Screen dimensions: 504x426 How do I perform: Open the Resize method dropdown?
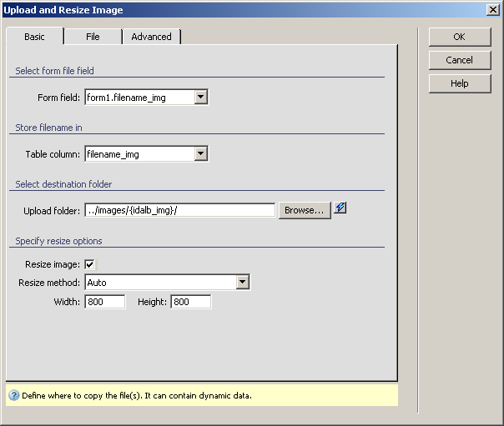242,283
